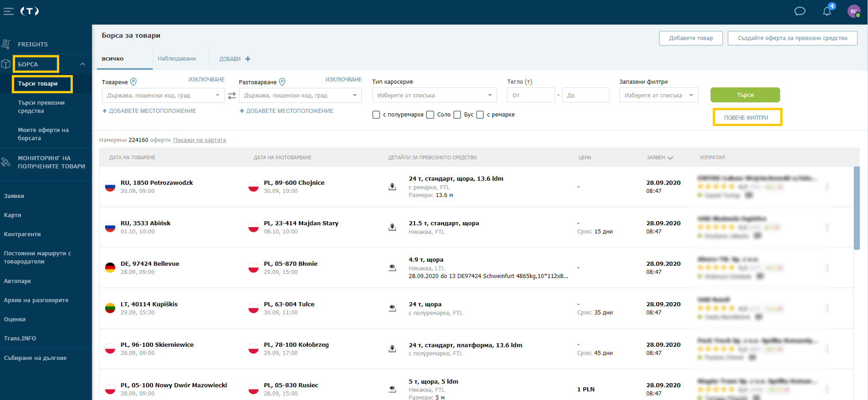Image resolution: width=868 pixels, height=400 pixels.
Task: Click the Lithuanian flag for Kupiškis row
Action: pyautogui.click(x=110, y=308)
